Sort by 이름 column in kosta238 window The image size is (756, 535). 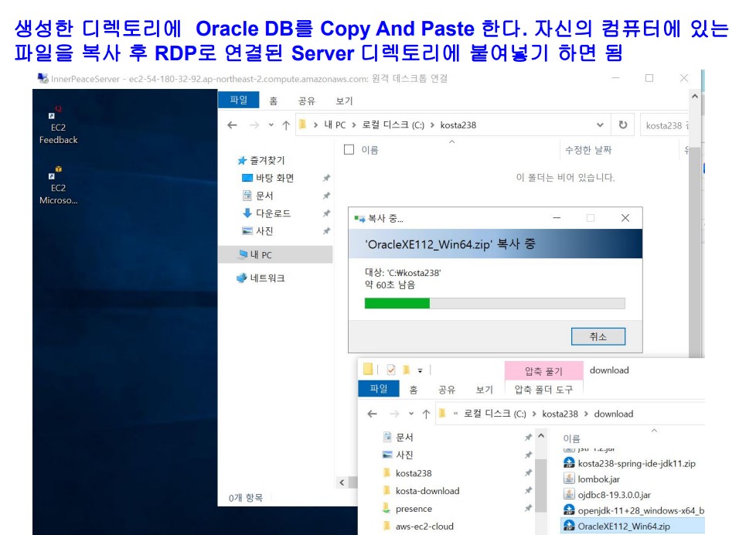tap(370, 150)
